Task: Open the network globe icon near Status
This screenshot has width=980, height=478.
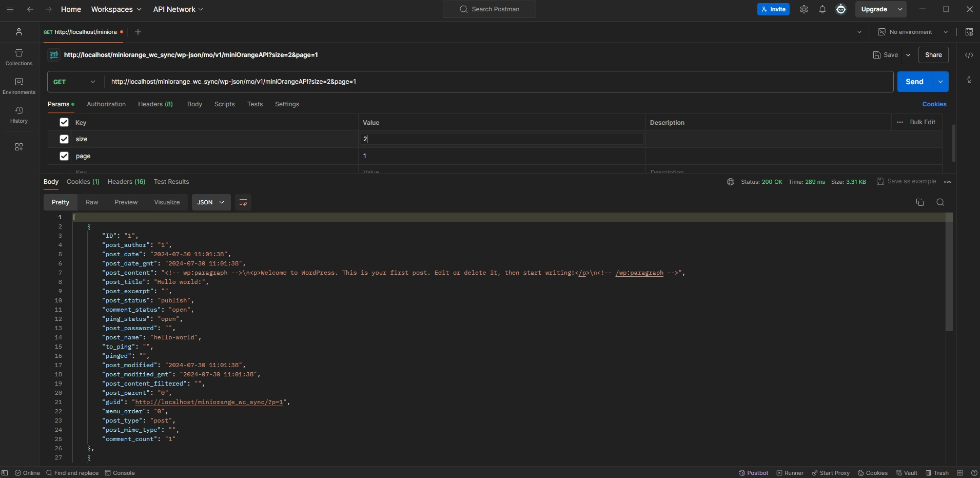Action: pyautogui.click(x=731, y=182)
